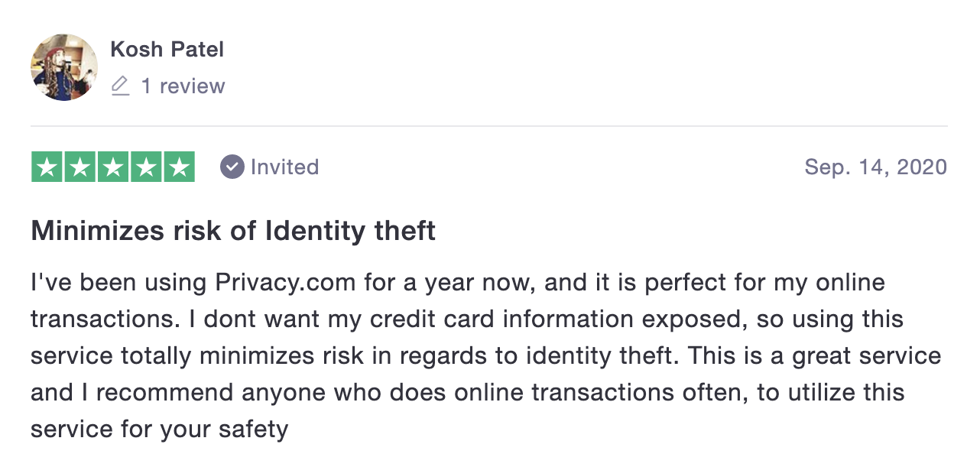Click the verified checkmark icon beside Invited
The image size is (980, 467).
(232, 167)
